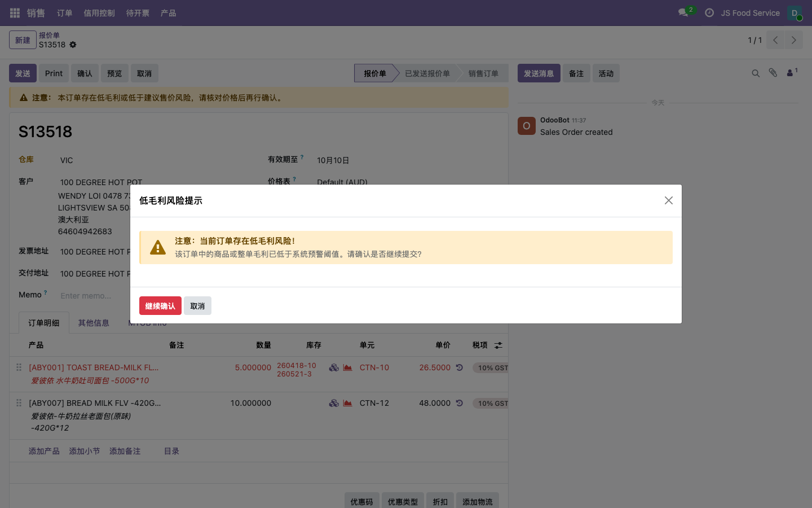Click the 折扣 button
Screen dimensions: 812x508
pos(440,501)
